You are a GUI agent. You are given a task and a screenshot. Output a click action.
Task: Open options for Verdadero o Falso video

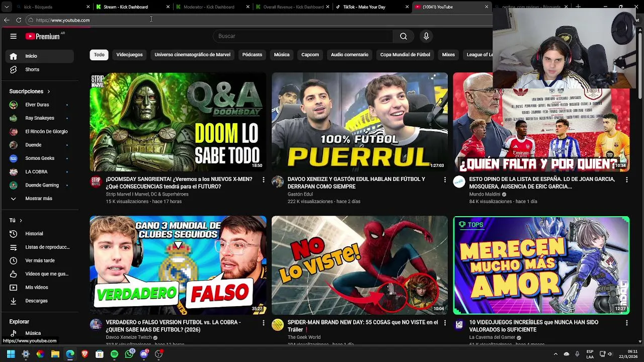coord(263,323)
